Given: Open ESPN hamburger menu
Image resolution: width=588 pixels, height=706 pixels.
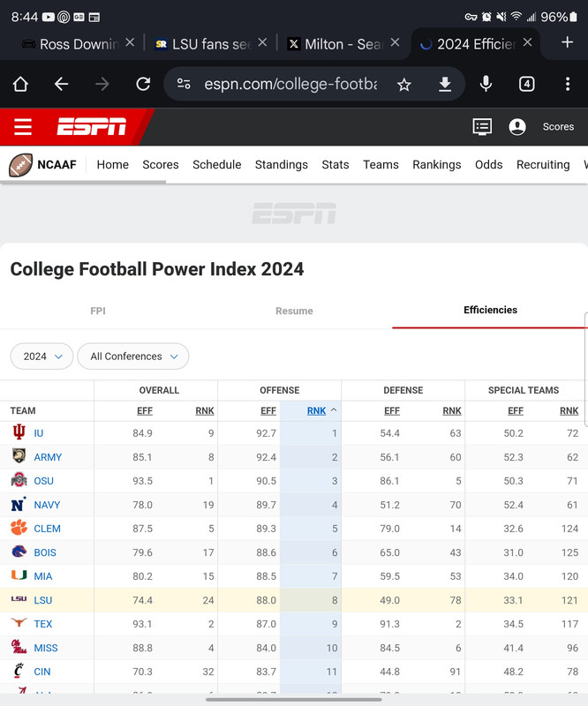Looking at the screenshot, I should (23, 127).
